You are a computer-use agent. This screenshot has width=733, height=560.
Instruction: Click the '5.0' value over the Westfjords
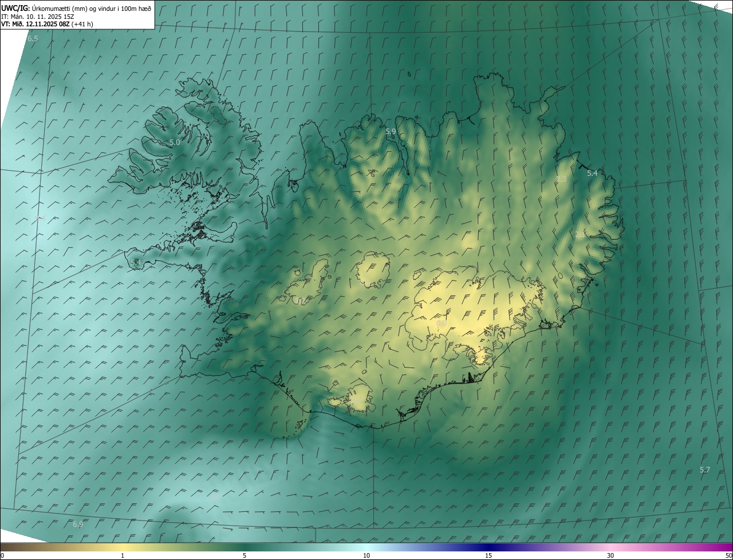(x=175, y=142)
